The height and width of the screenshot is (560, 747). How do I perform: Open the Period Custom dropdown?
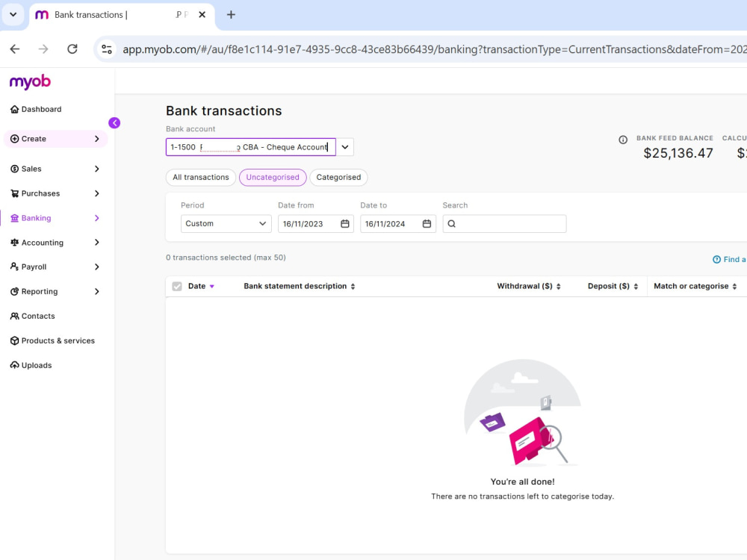coord(226,223)
